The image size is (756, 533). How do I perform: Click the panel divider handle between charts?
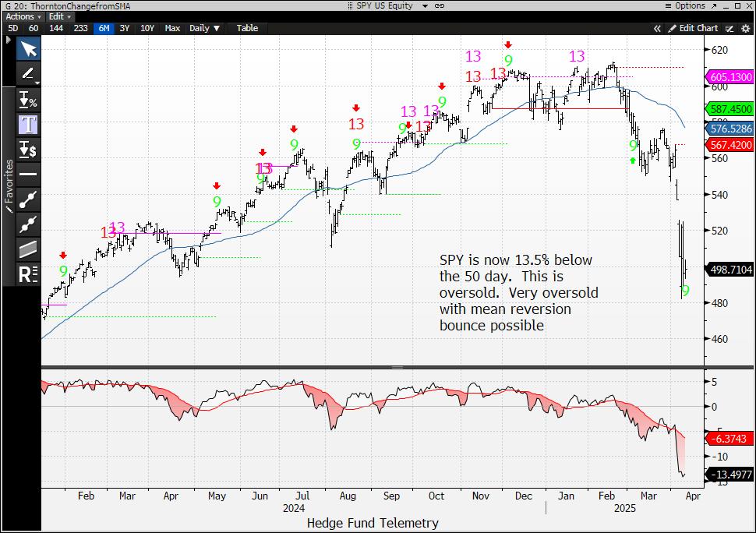click(397, 367)
